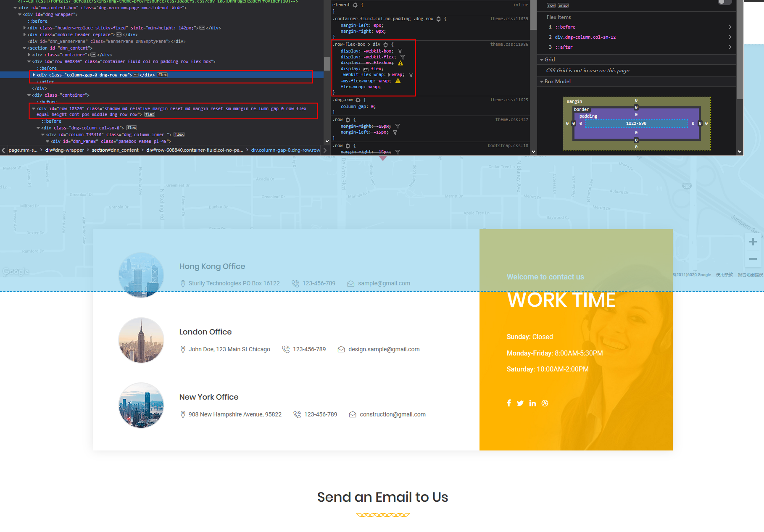Click highlight icon next to .container-fluid.col-no-padding .dng-row selector
The image size is (764, 532).
point(439,19)
